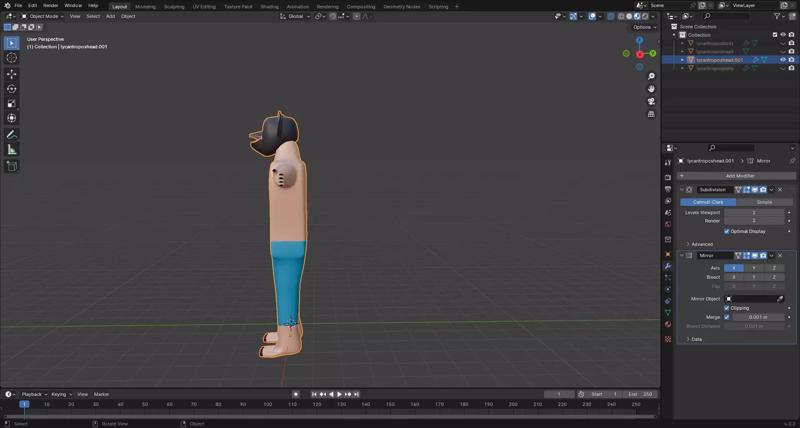Pick the Measure tool
This screenshot has width=800, height=428.
[x=12, y=149]
